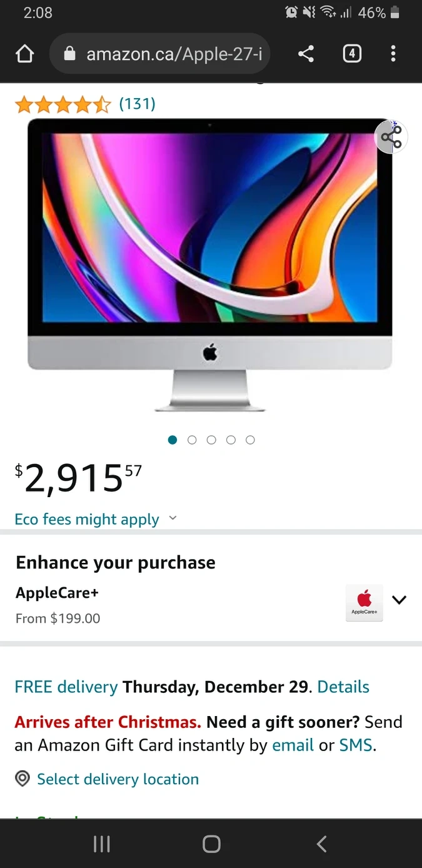Image resolution: width=422 pixels, height=868 pixels.
Task: Tap the Select delivery location link
Action: [x=118, y=779]
